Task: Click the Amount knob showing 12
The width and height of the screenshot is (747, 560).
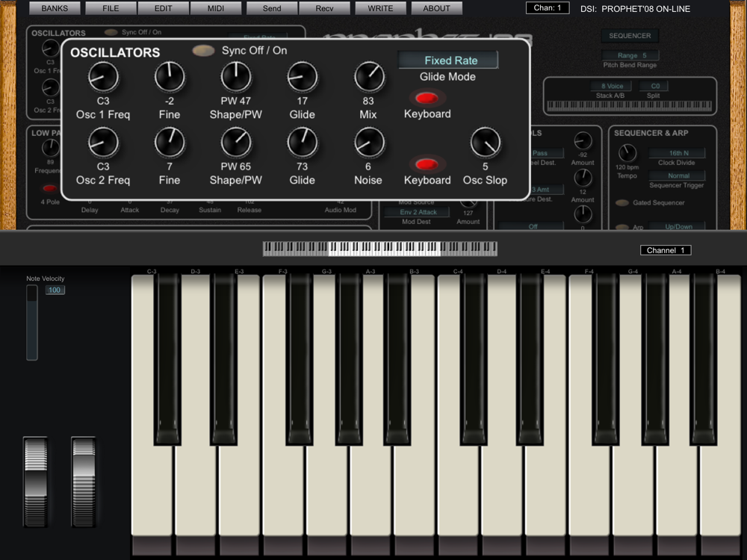Action: pyautogui.click(x=583, y=178)
